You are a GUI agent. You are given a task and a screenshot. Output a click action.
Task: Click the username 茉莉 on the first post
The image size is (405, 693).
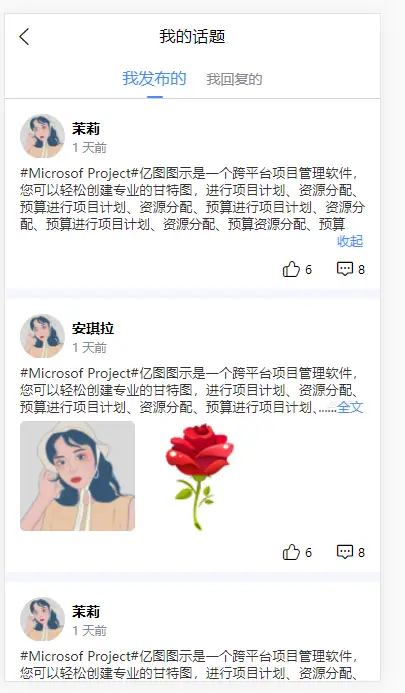coord(86,129)
